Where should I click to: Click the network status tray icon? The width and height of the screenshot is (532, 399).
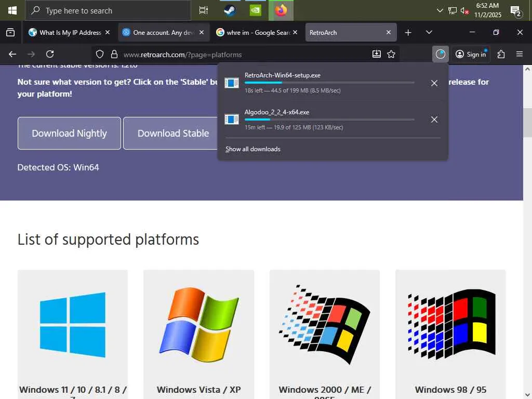(x=453, y=10)
